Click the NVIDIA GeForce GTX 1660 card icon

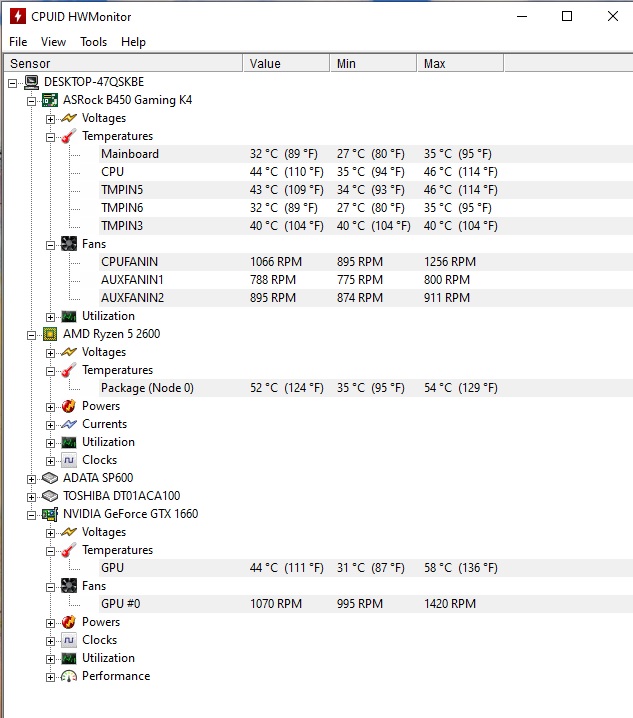pos(50,514)
